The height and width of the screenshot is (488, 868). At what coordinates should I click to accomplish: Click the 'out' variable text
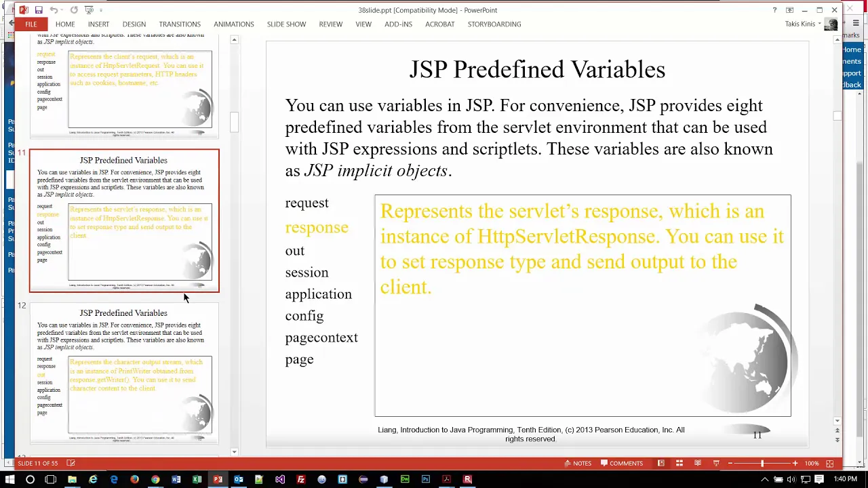pos(295,251)
